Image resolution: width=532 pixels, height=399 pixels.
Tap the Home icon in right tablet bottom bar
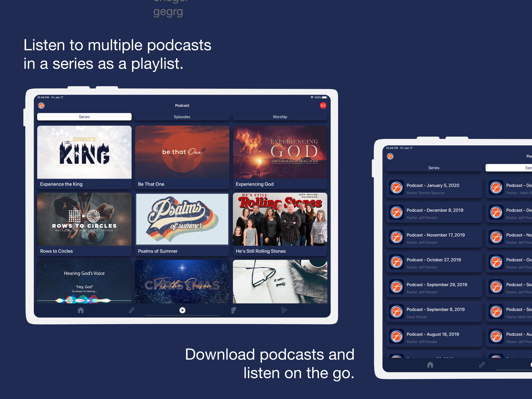[430, 365]
